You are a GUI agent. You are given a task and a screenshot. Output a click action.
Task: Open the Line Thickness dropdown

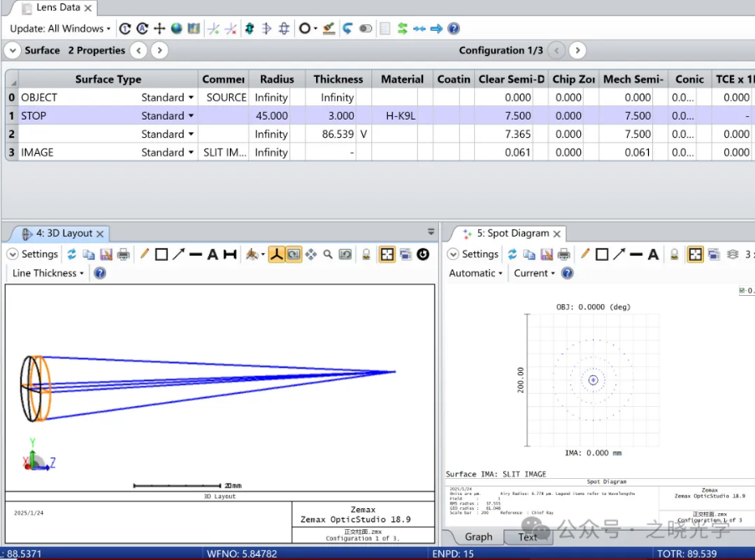click(x=48, y=273)
